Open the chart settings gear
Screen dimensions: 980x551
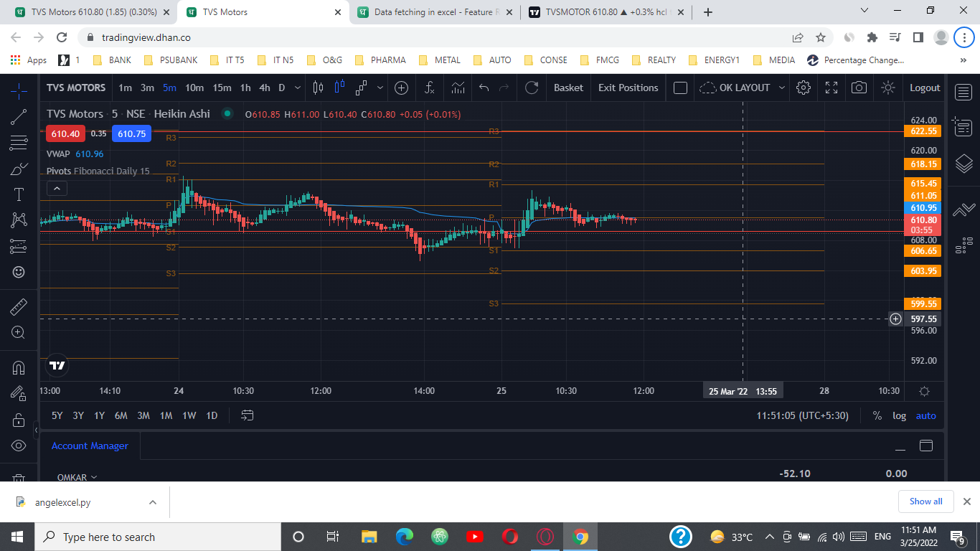click(804, 88)
